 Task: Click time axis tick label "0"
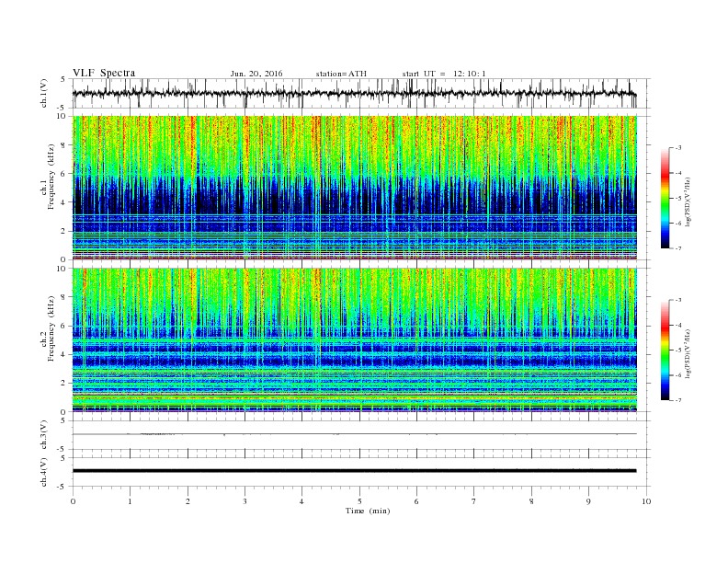pos(73,501)
